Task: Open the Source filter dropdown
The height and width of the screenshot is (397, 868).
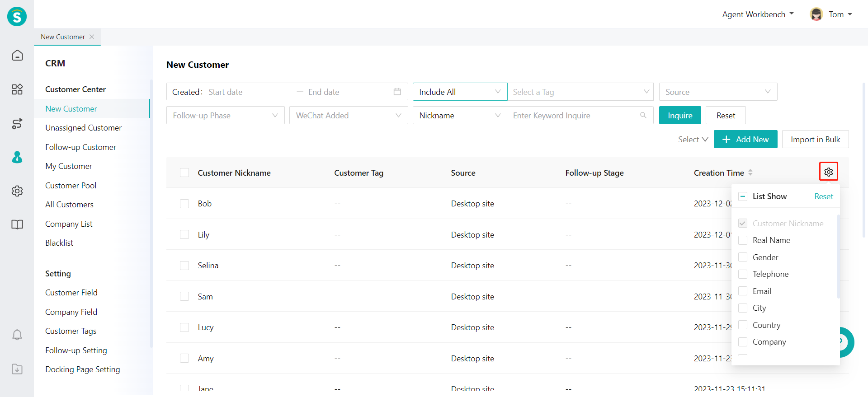Action: coord(718,92)
